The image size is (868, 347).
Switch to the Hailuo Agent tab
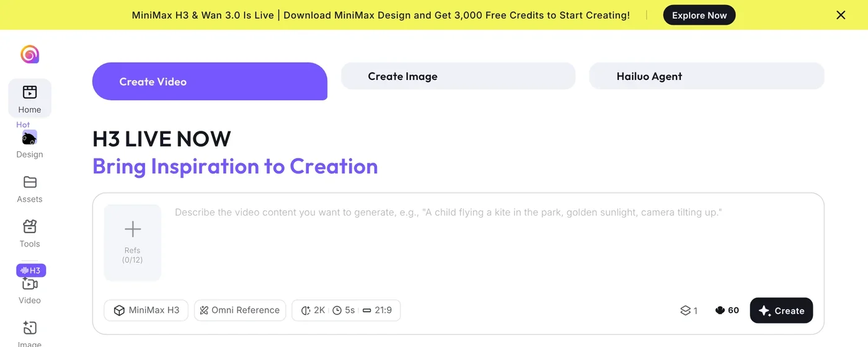point(707,76)
